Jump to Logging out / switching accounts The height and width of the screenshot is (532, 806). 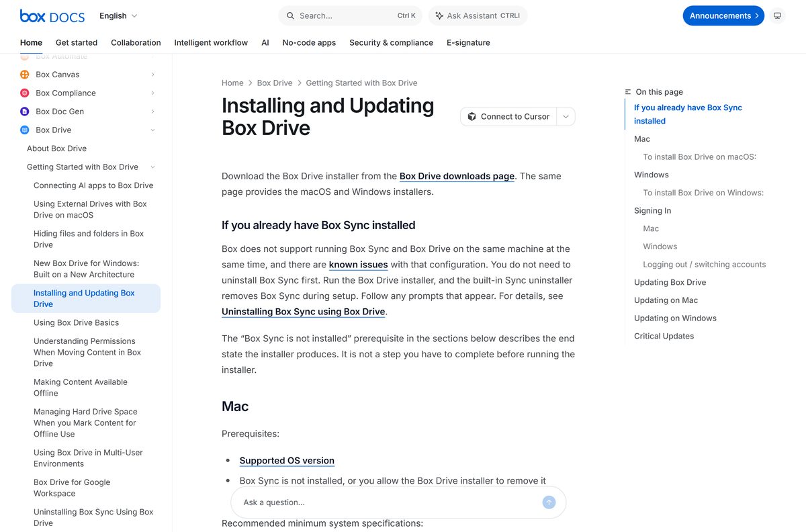pyautogui.click(x=704, y=265)
